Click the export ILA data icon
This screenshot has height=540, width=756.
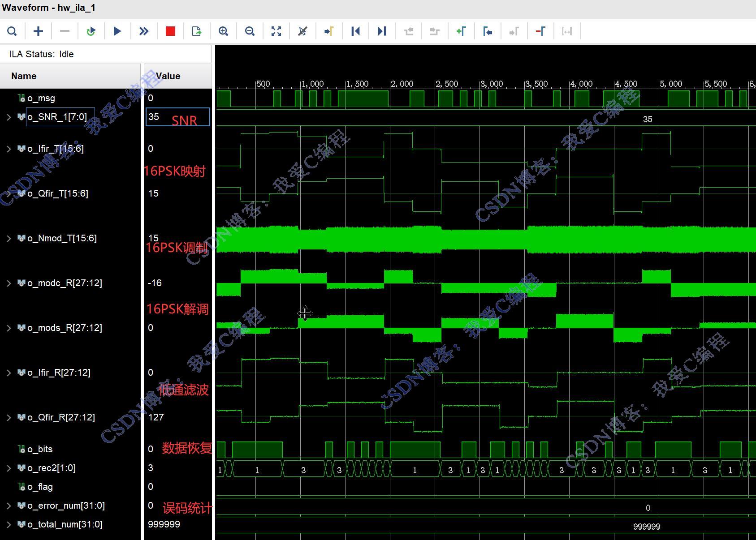pos(197,31)
